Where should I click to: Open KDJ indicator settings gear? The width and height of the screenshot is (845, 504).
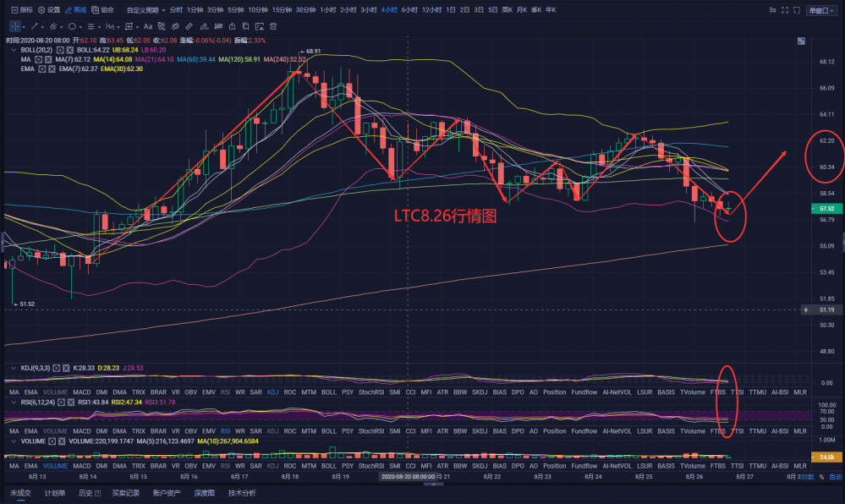pos(56,368)
